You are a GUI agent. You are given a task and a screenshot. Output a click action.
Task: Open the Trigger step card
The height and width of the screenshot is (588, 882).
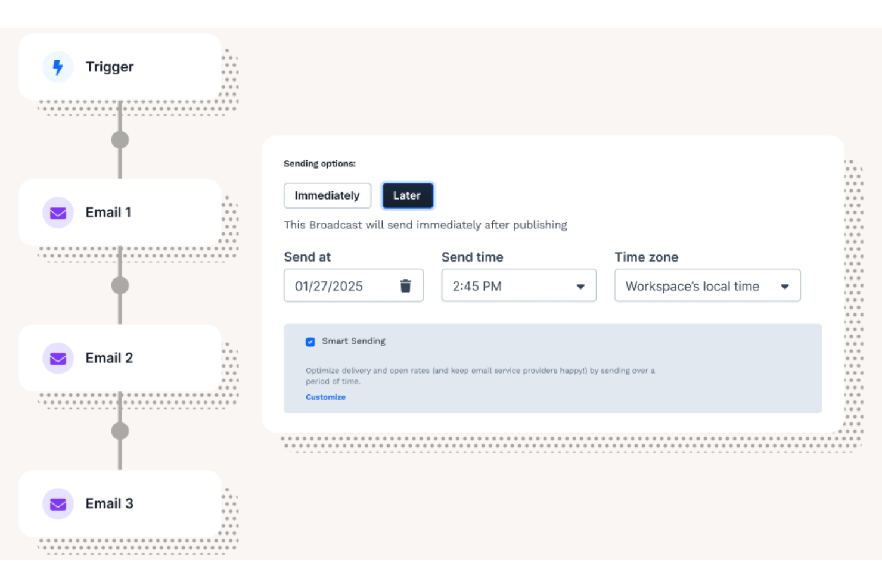120,67
